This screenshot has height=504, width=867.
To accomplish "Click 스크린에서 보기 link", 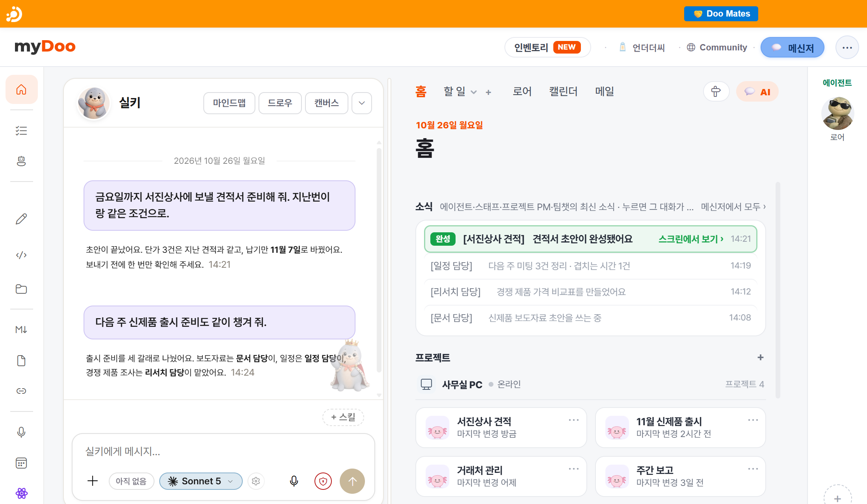I will click(x=691, y=239).
